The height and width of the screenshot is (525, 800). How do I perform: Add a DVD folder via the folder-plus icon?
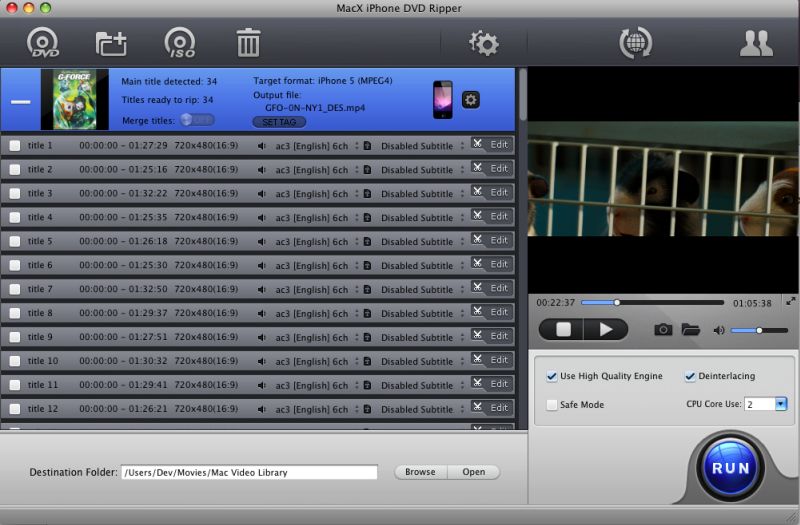111,43
